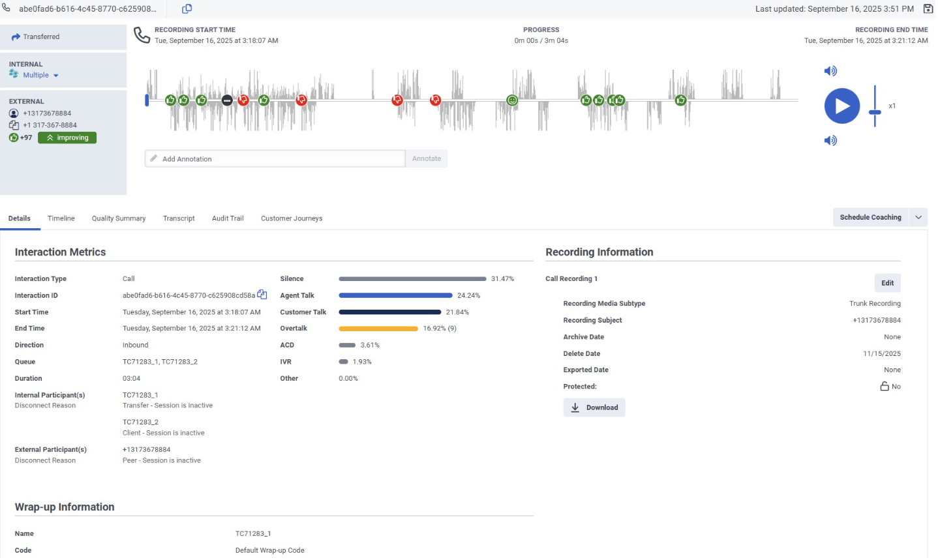This screenshot has height=560, width=938.
Task: Mute the speaker icon above the play button
Action: [x=830, y=71]
